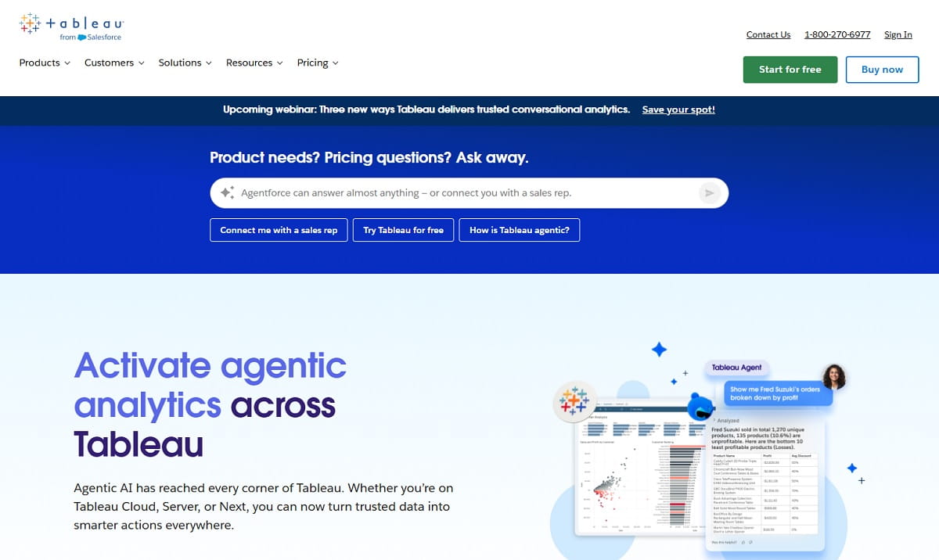Open the Solutions dropdown

[185, 63]
